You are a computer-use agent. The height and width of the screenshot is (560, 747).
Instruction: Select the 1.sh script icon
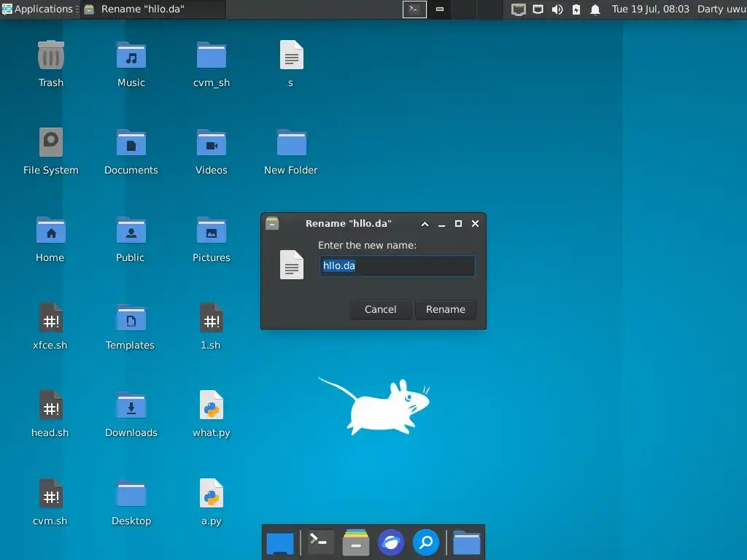click(211, 318)
